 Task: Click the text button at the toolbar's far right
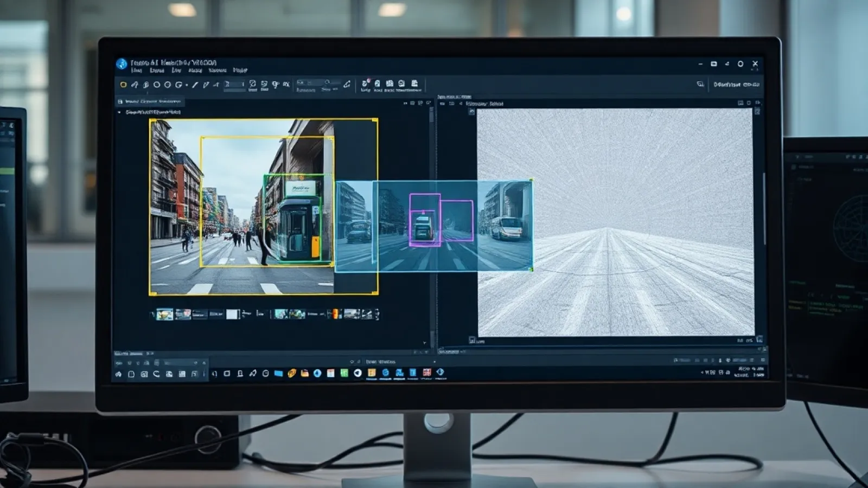(x=736, y=85)
